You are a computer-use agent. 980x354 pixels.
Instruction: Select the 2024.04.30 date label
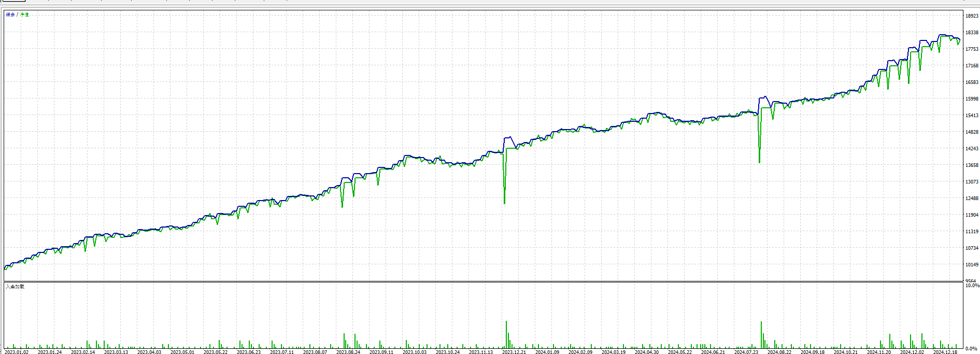pos(647,352)
